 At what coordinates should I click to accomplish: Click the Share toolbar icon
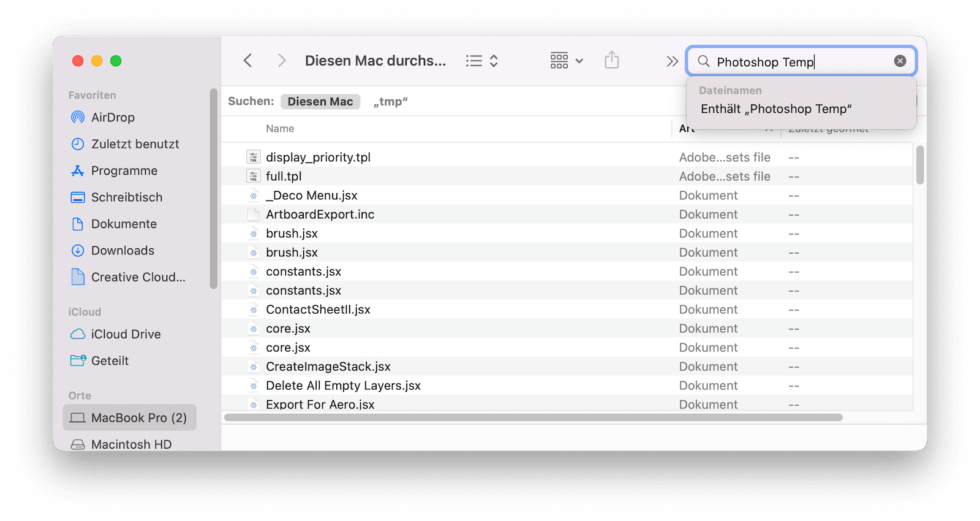coord(612,60)
